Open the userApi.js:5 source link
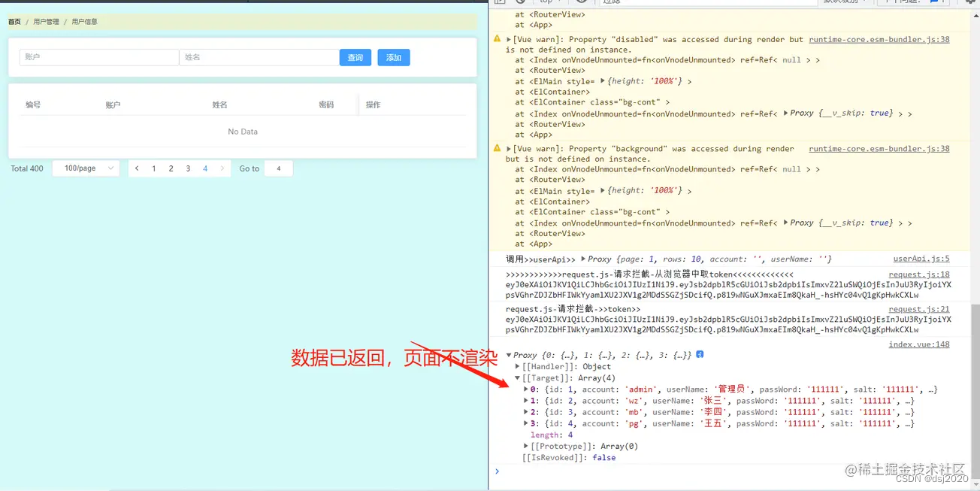Image resolution: width=980 pixels, height=491 pixels. tap(921, 259)
